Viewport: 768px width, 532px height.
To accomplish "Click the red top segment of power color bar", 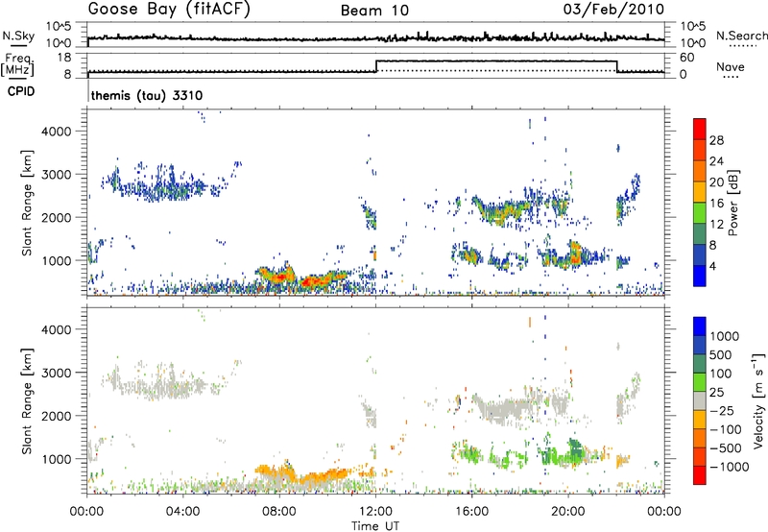I will click(700, 129).
